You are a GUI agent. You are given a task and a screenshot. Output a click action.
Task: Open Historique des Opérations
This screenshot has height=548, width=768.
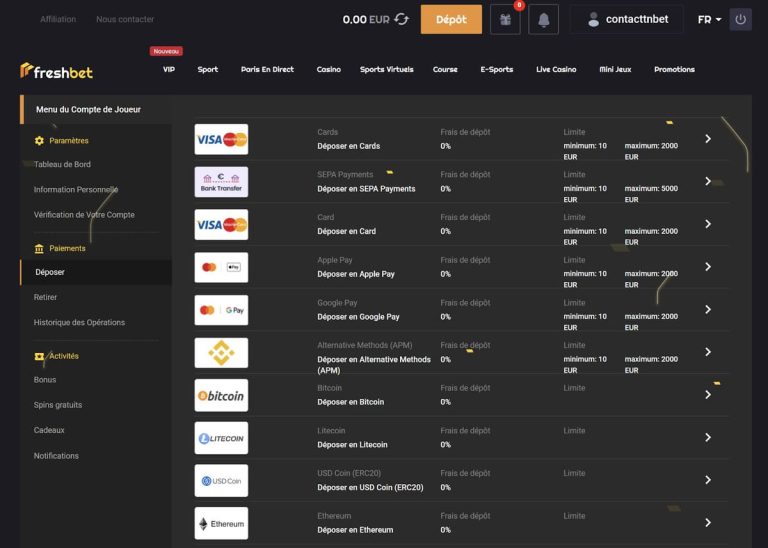click(x=79, y=322)
